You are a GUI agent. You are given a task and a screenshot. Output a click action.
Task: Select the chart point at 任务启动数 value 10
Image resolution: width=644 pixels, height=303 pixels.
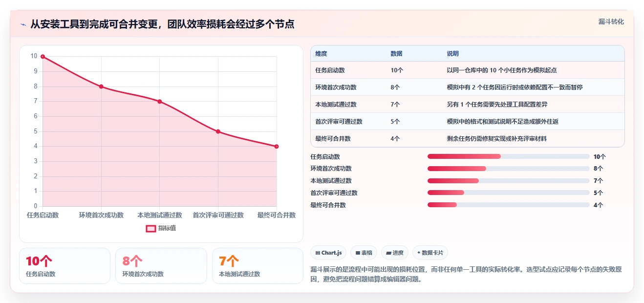tap(43, 57)
